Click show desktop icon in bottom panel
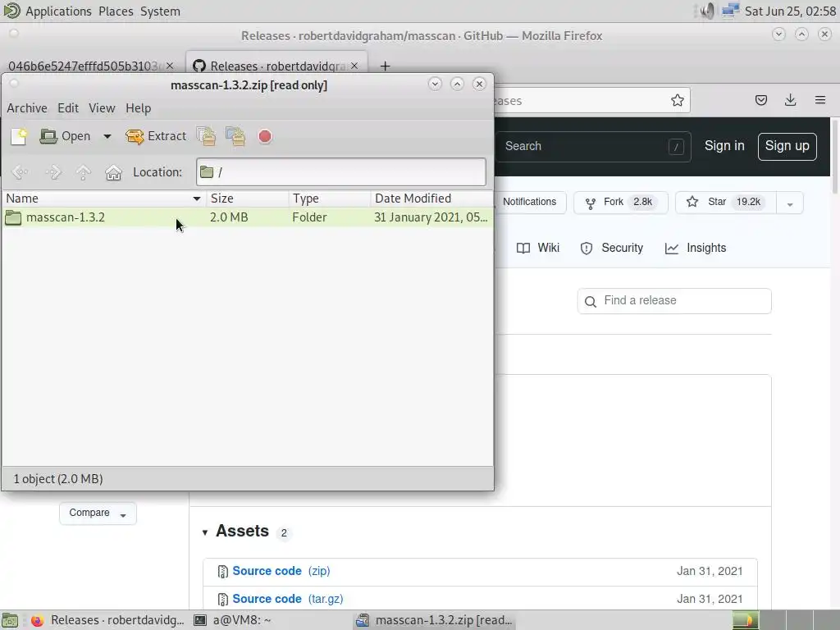This screenshot has height=630, width=840. click(10, 620)
